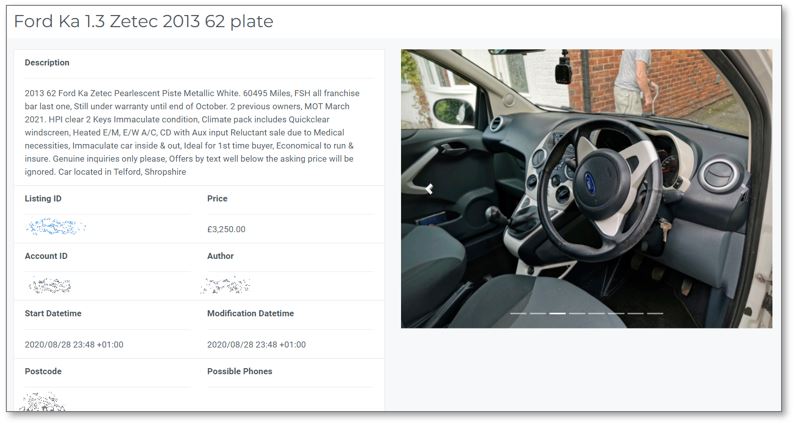This screenshot has width=794, height=425.
Task: Click the blurred Postcode value
Action: pyautogui.click(x=43, y=402)
